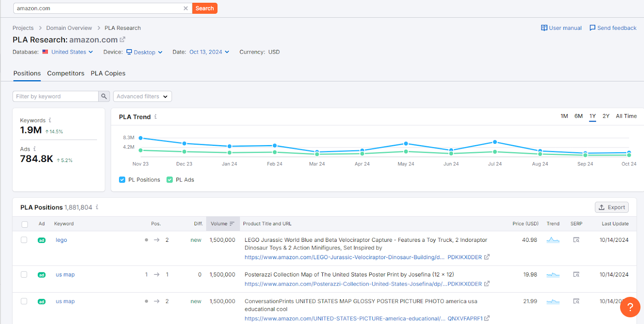The image size is (644, 324).
Task: Click us map keyword in Posterazzi row
Action: tap(65, 274)
